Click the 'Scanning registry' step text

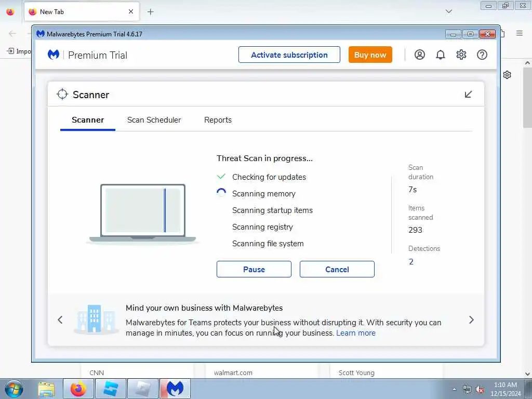click(x=262, y=227)
